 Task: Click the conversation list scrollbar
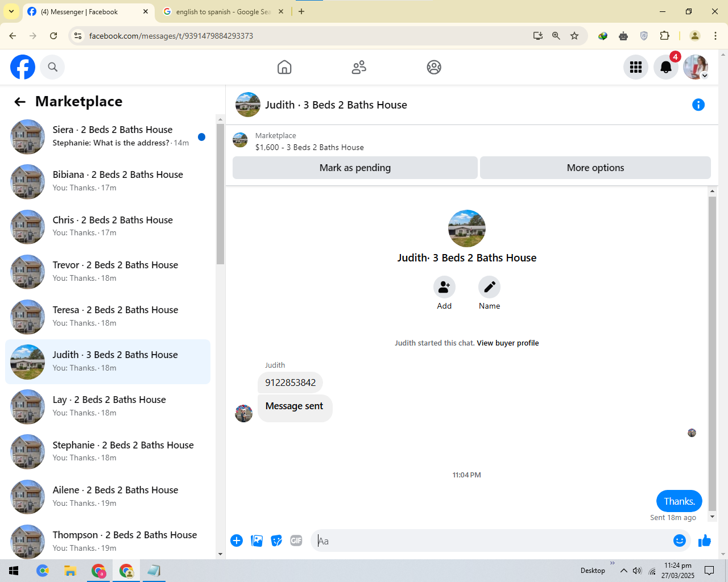[x=221, y=193]
